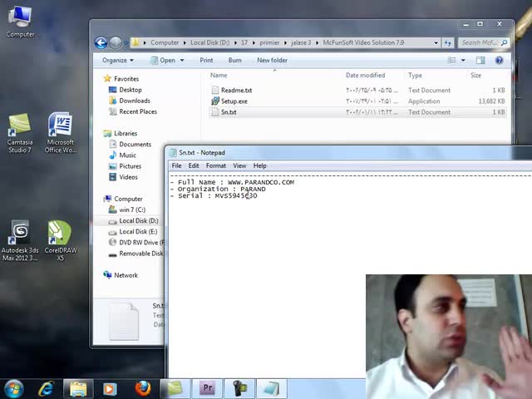Screen dimensions: 532x399
Task: Open the Documents library
Action: (x=135, y=144)
